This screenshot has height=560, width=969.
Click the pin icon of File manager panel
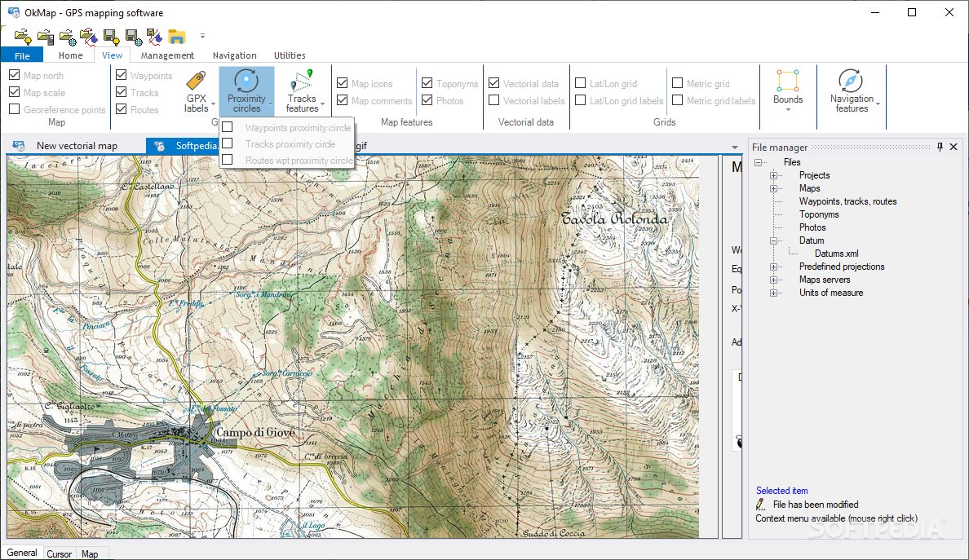coord(940,147)
